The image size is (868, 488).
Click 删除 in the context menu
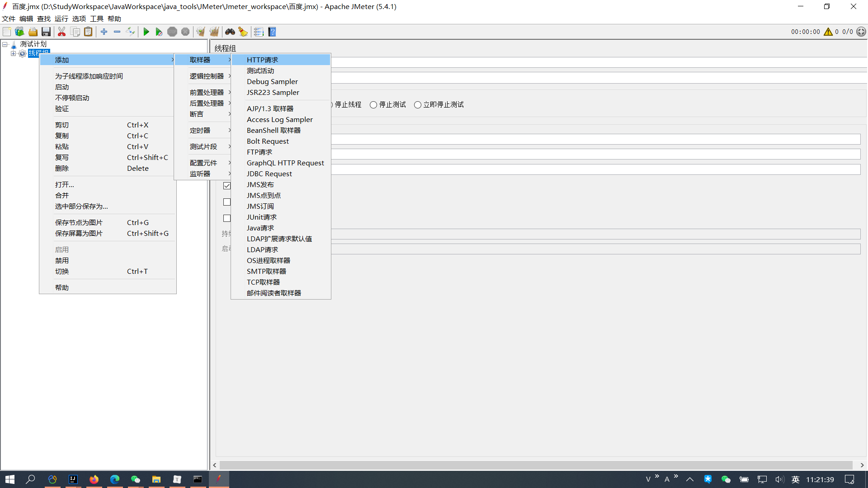pyautogui.click(x=108, y=168)
